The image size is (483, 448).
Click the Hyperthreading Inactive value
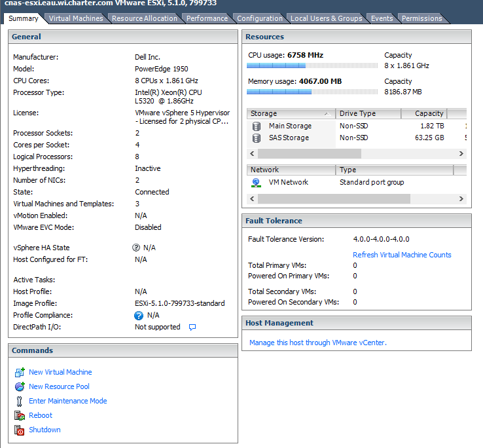[x=148, y=169]
